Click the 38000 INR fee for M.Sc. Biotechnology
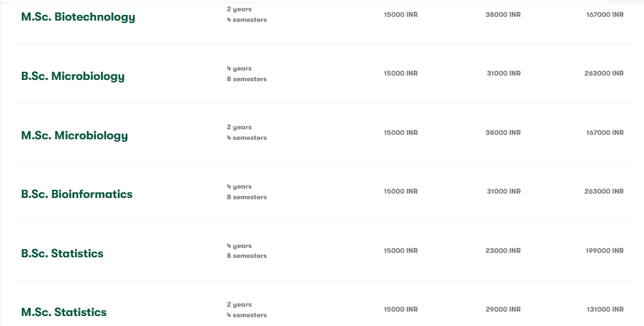Image resolution: width=644 pixels, height=326 pixels. click(x=503, y=14)
